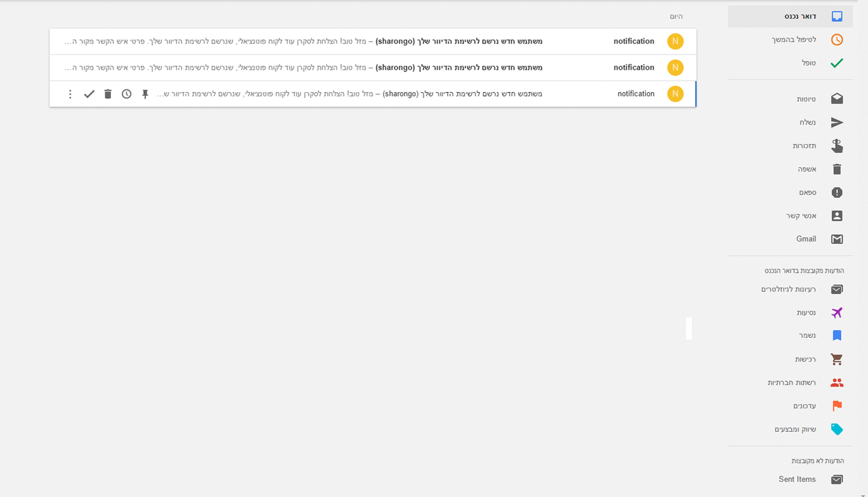Mark the hovered email as done
This screenshot has width=868, height=497.
click(89, 94)
